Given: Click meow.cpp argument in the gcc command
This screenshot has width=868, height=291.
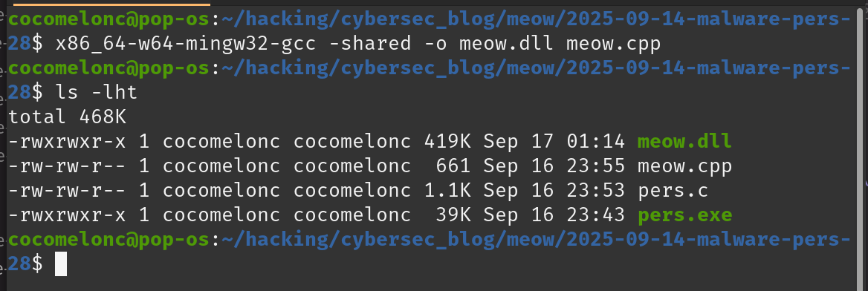Looking at the screenshot, I should (x=613, y=44).
